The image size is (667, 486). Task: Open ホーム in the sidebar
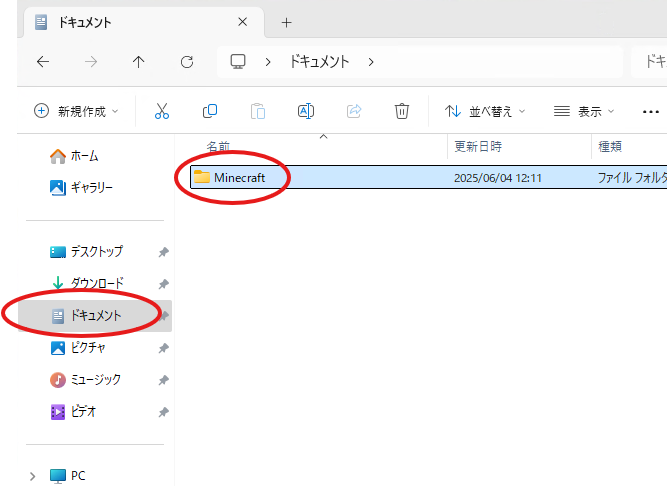74,156
